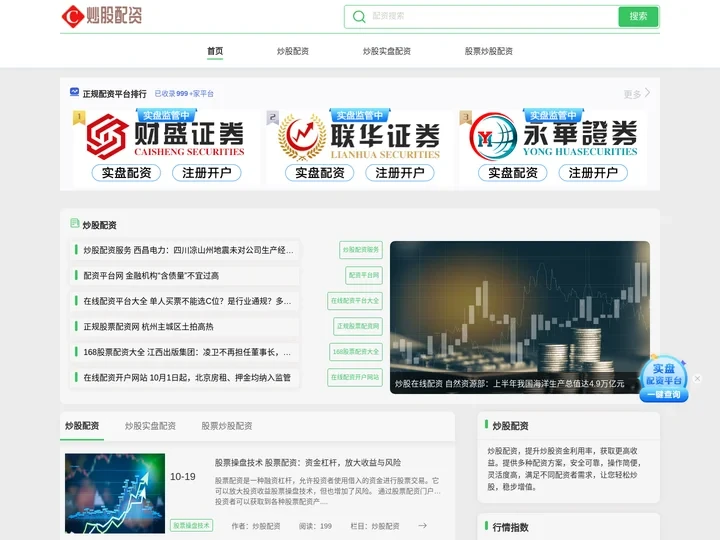The height and width of the screenshot is (540, 720).
Task: Click 阅读: 199 read count
Action: (x=315, y=526)
